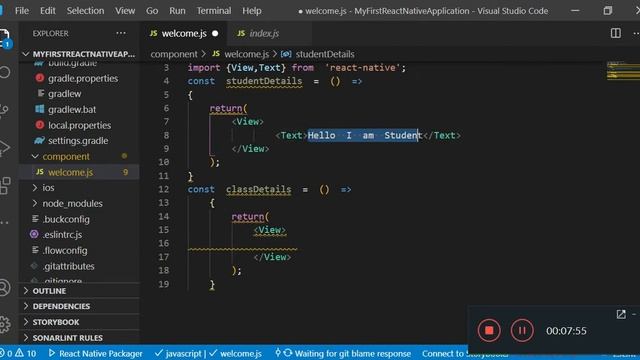The height and width of the screenshot is (360, 640).
Task: Open settings.gradle in the explorer
Action: 79,141
